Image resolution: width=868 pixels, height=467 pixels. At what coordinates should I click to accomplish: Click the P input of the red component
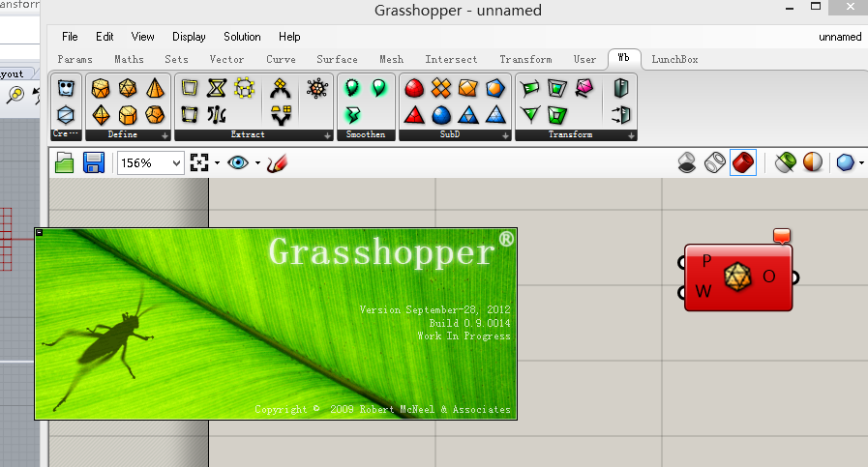tap(706, 261)
